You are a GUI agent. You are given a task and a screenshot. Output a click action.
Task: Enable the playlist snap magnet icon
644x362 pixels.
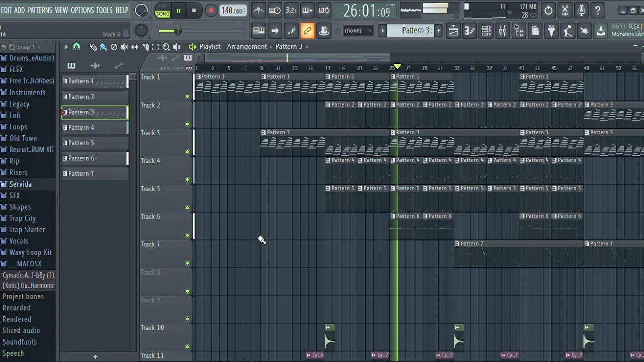click(76, 47)
